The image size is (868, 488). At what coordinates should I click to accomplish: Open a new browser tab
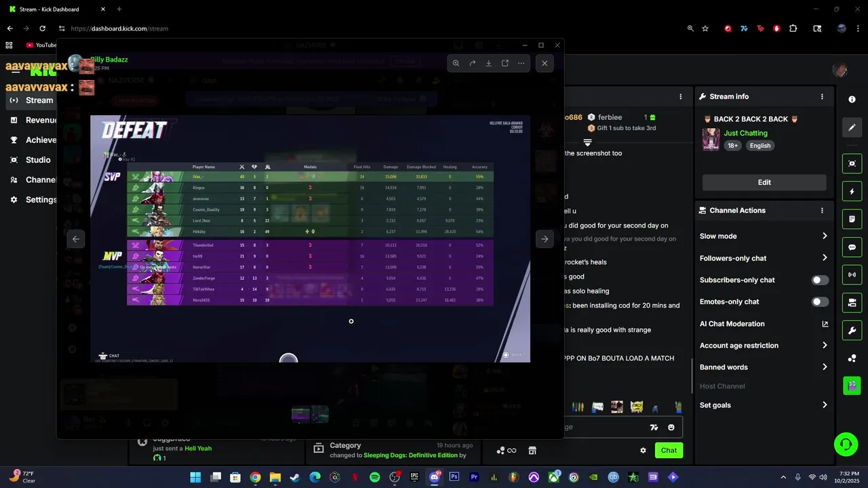coord(119,9)
